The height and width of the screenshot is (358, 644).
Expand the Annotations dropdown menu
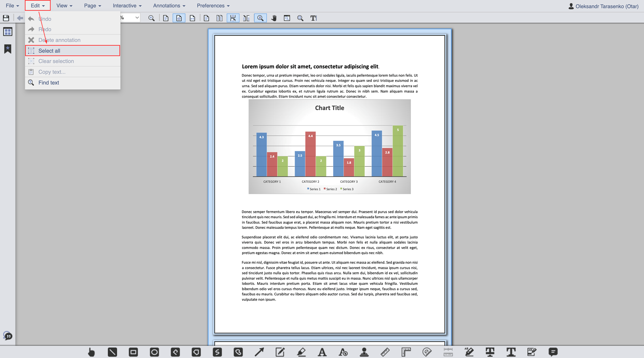tap(169, 6)
